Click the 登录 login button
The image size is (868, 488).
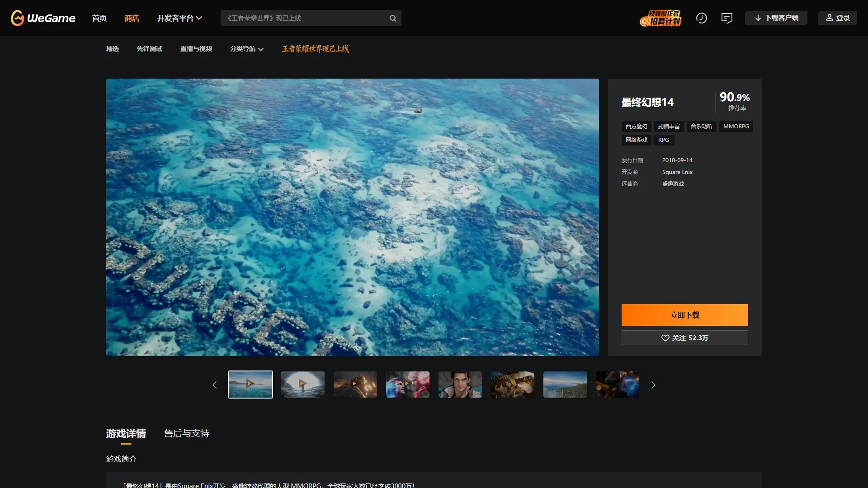pos(837,18)
